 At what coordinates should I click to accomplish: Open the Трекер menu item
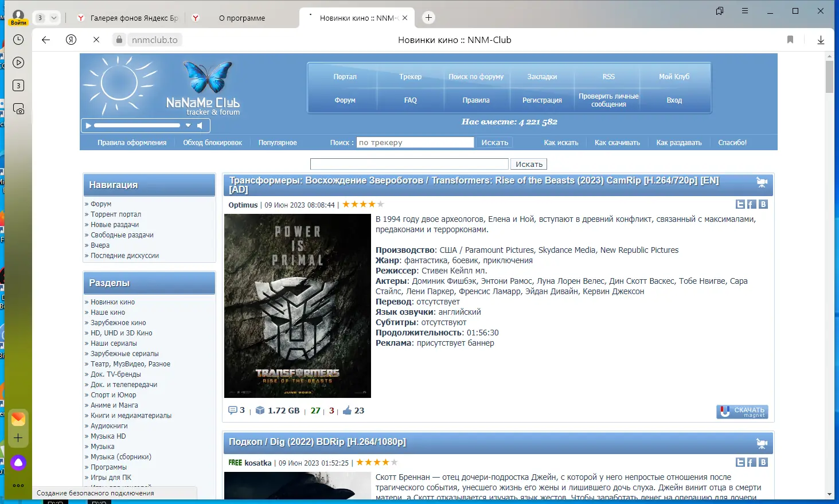pyautogui.click(x=411, y=77)
